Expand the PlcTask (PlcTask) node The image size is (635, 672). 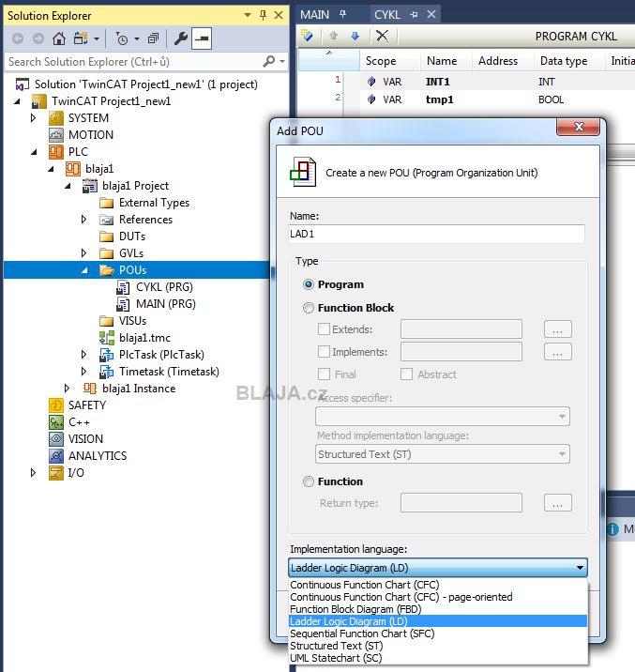83,355
